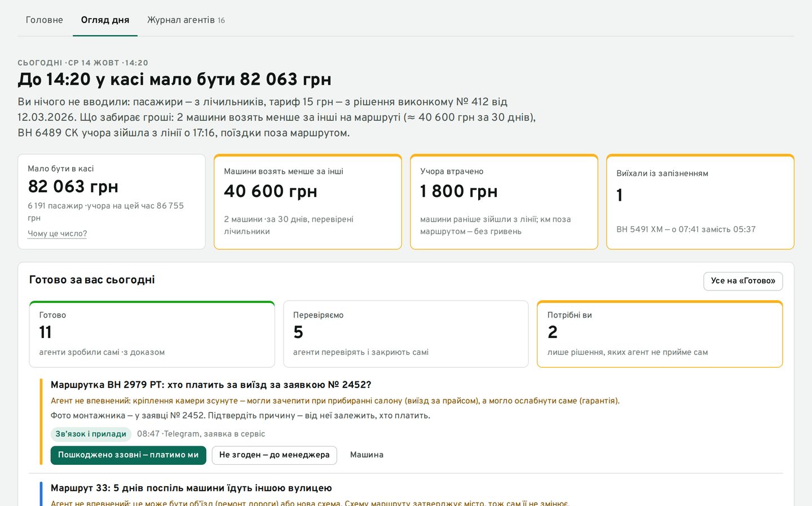Screen dimensions: 812x506
Task: Open the Журнал агентів tab
Action: coord(186,20)
